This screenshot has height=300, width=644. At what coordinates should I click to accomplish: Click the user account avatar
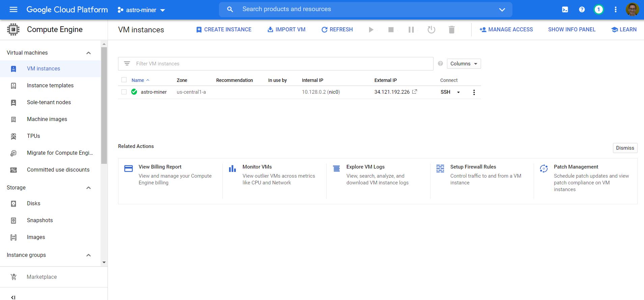click(x=632, y=9)
